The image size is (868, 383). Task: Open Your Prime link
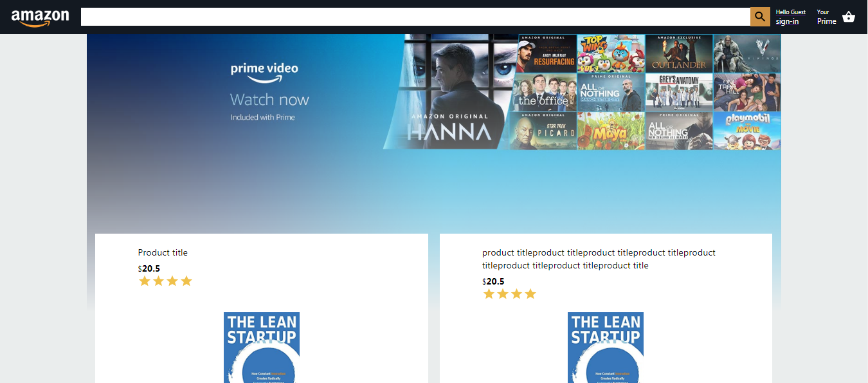pos(826,17)
